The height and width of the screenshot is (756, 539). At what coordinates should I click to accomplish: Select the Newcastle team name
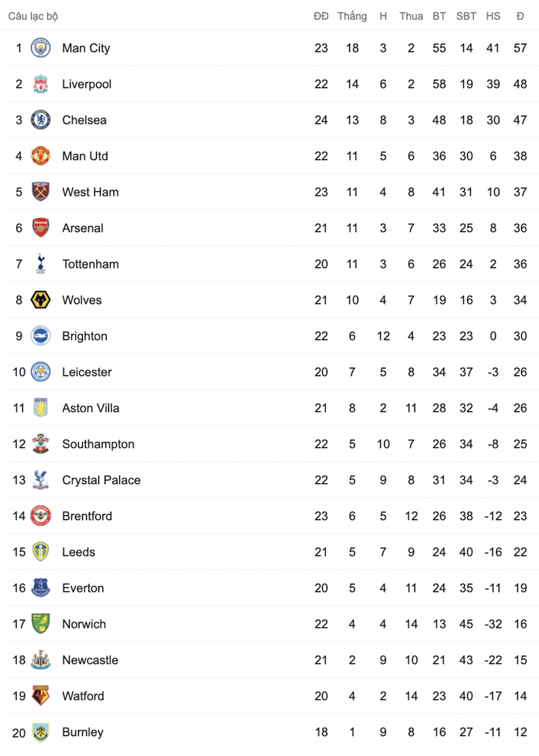pyautogui.click(x=90, y=660)
